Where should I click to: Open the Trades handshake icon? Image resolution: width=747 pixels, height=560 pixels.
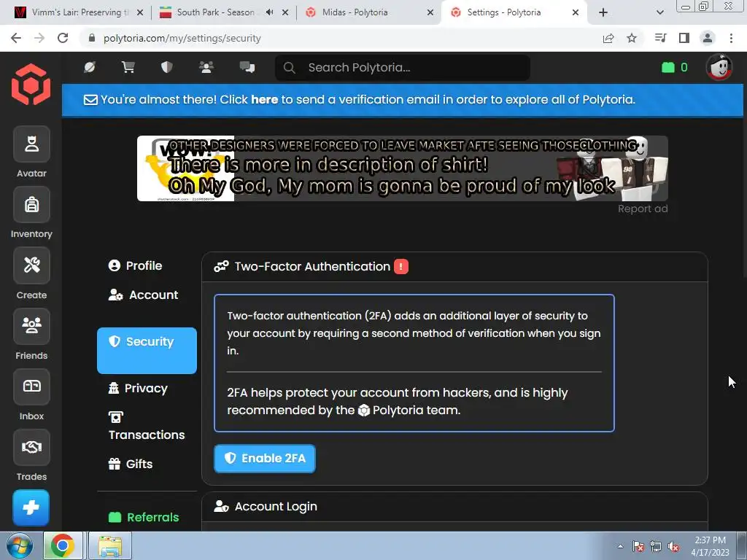pyautogui.click(x=31, y=447)
